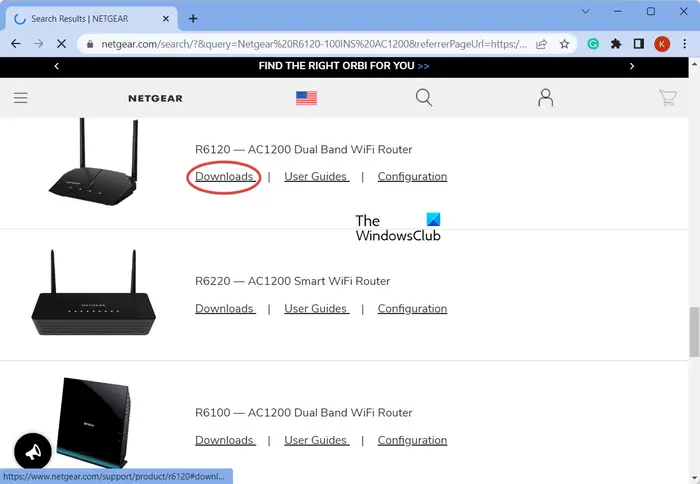Minimize the Chrome window
700x484 pixels.
tap(618, 11)
